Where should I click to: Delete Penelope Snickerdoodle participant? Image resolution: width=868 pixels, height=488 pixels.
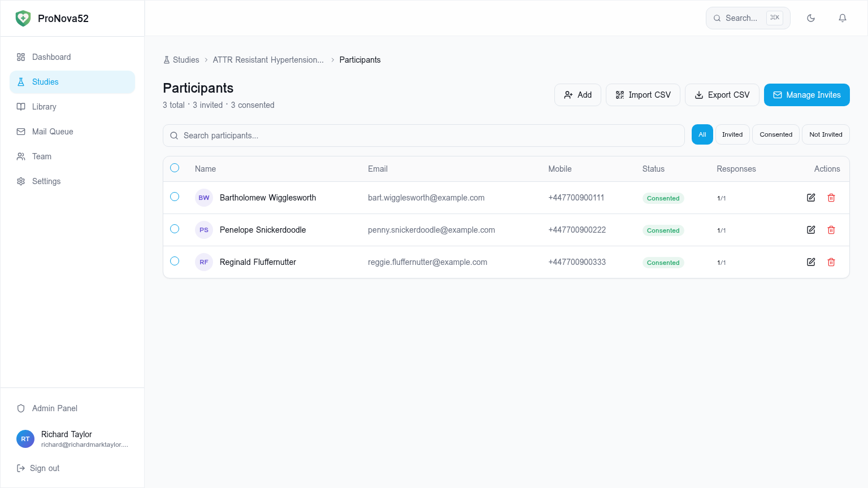point(831,230)
